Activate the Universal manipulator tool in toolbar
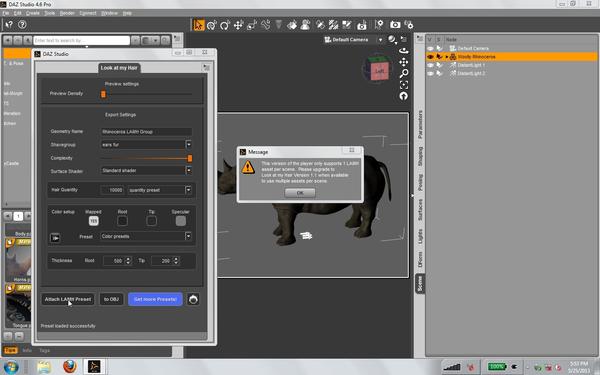 (x=212, y=25)
